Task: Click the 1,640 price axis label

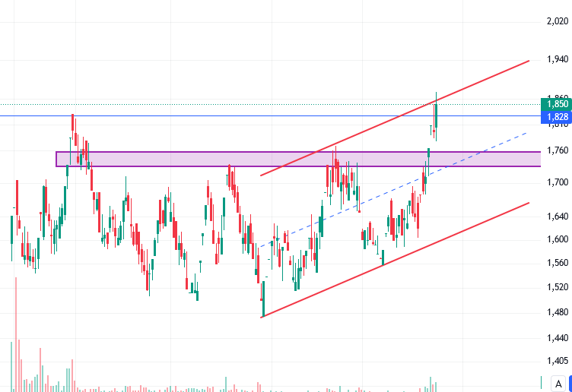Action: [x=558, y=217]
